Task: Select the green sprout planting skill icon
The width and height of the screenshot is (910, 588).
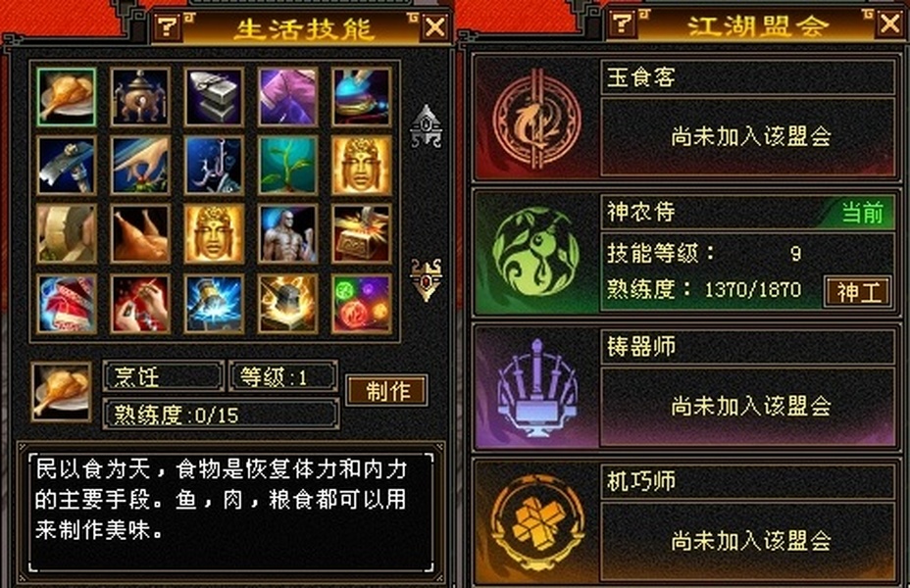Action: pos(288,166)
